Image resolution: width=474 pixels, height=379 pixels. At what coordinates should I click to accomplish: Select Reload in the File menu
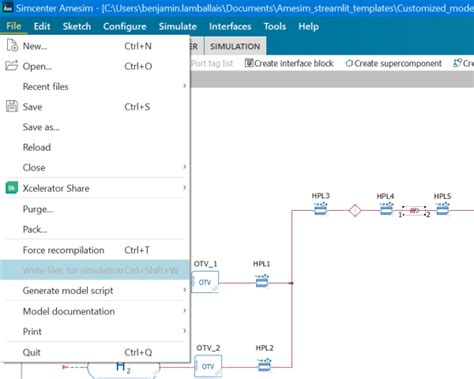pos(95,147)
